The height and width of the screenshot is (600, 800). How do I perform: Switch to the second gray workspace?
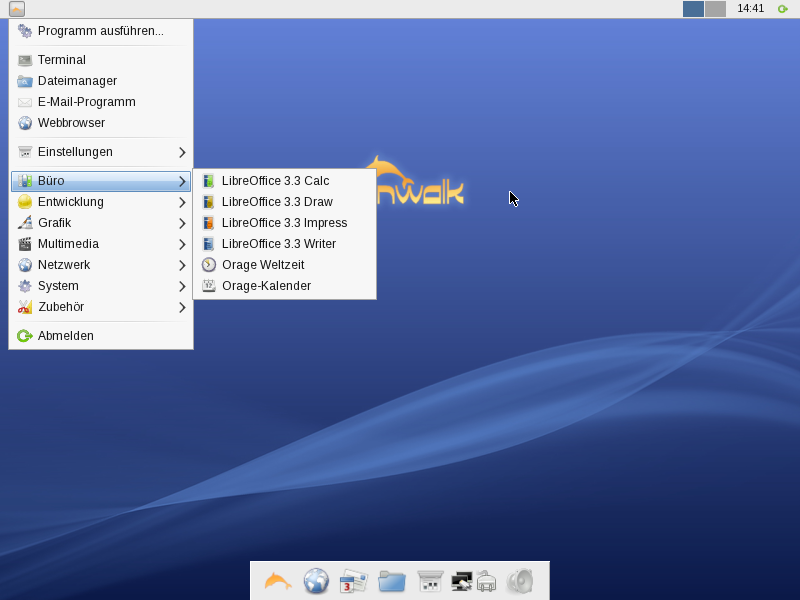pos(715,9)
